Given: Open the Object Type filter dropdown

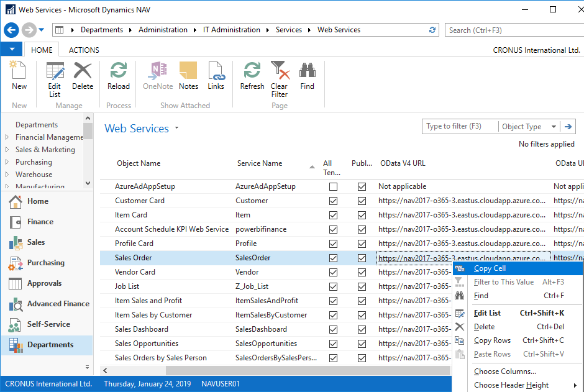Looking at the screenshot, I should 554,127.
